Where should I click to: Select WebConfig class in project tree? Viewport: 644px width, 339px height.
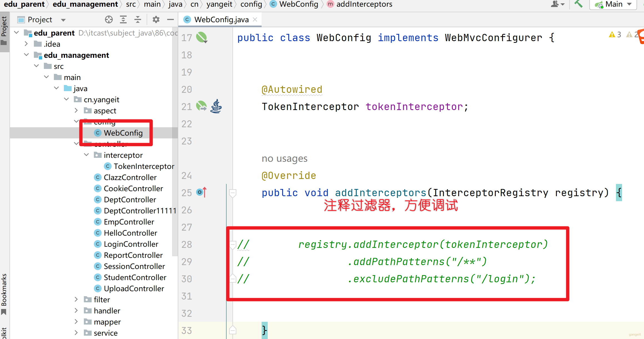[119, 133]
